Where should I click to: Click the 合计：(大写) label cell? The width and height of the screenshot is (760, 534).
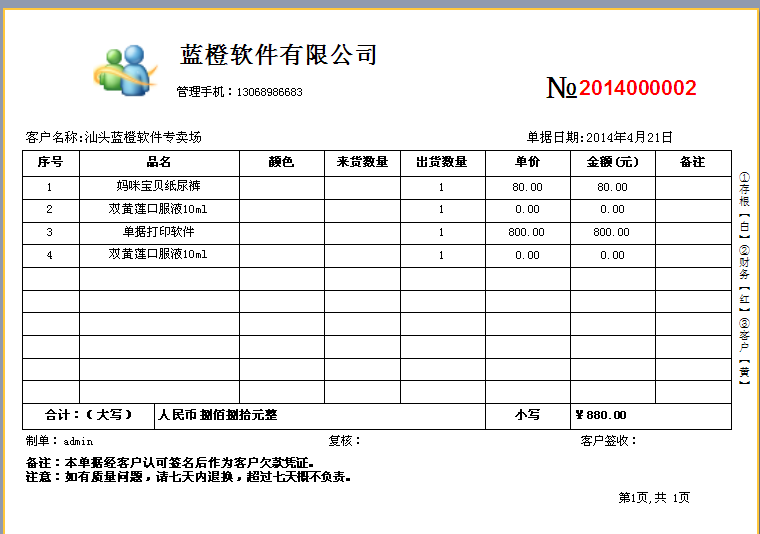[x=89, y=416]
